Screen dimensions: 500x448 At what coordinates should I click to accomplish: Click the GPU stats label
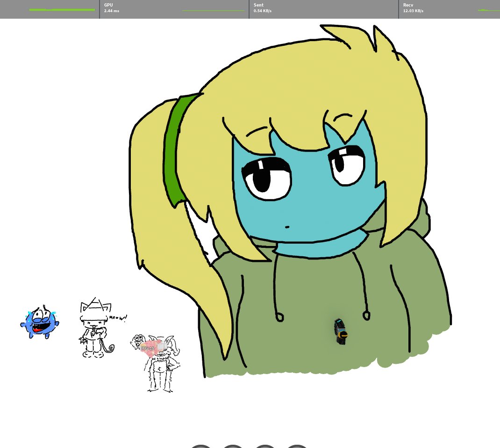[108, 5]
